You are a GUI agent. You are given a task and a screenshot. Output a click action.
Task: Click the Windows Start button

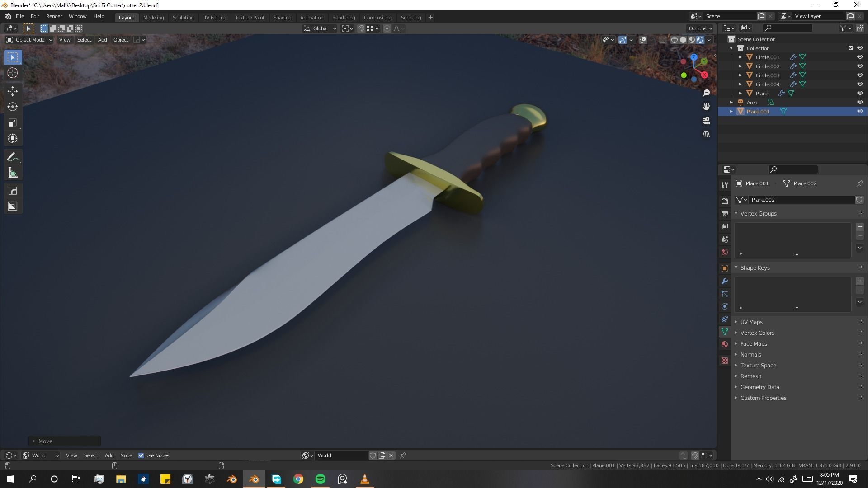[x=11, y=479]
